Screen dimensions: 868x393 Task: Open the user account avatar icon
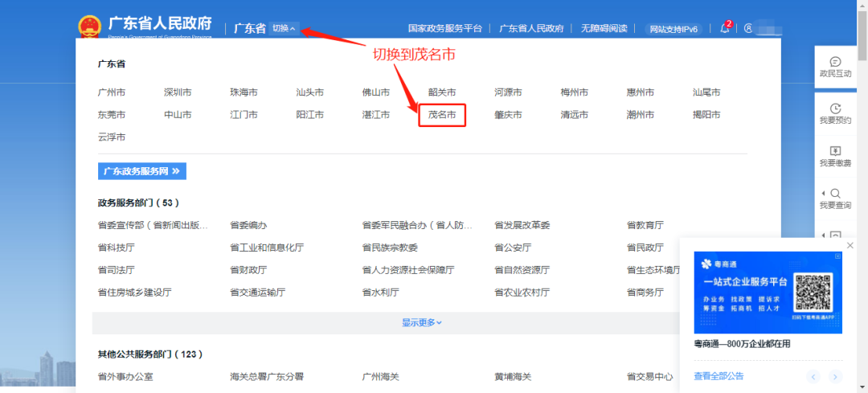[x=748, y=28]
